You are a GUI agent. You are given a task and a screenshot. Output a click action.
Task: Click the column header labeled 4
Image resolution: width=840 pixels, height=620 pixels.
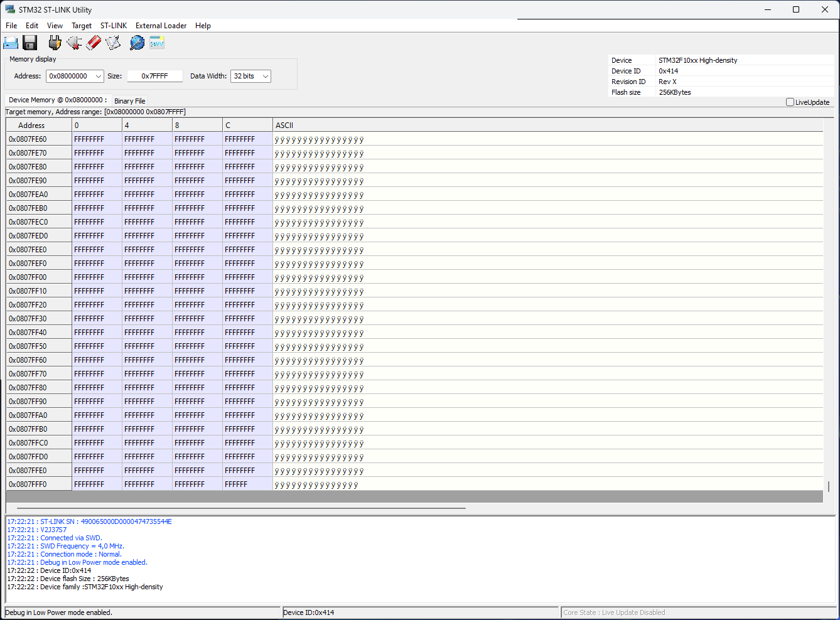click(148, 126)
